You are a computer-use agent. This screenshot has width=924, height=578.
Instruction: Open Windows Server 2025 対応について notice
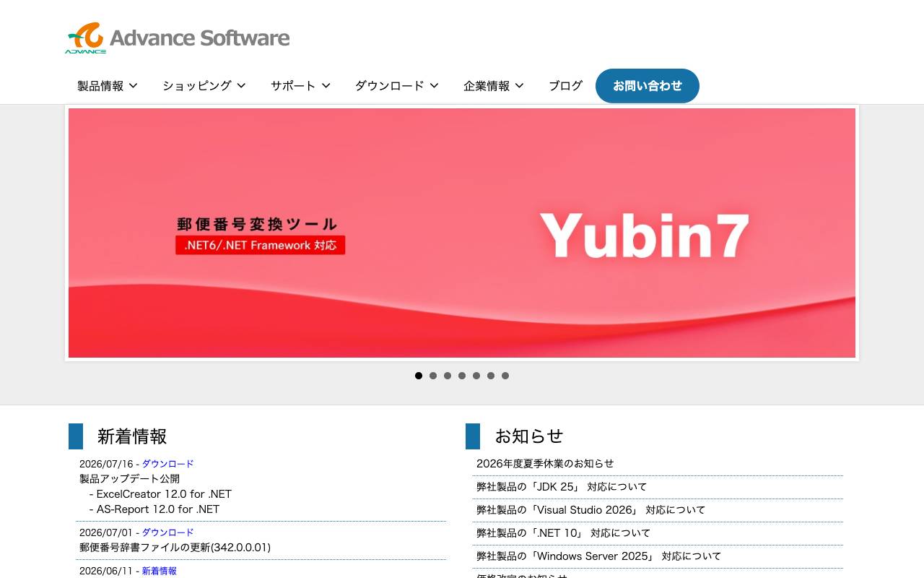click(599, 556)
